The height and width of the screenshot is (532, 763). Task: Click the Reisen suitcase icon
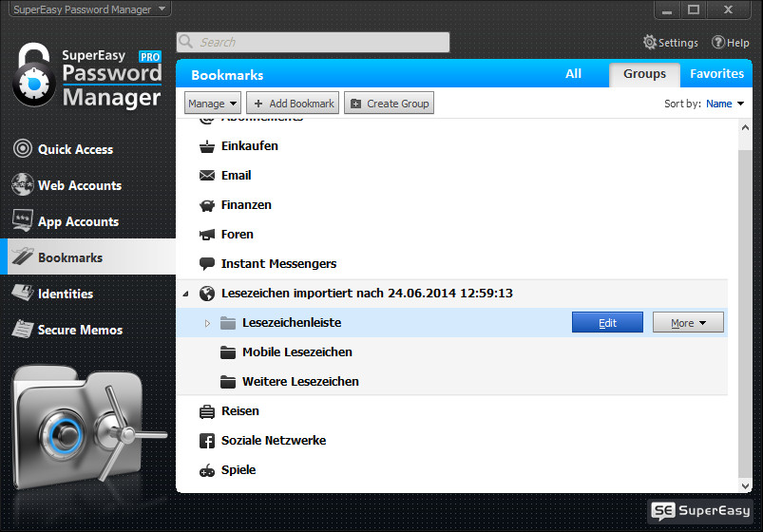pyautogui.click(x=207, y=411)
